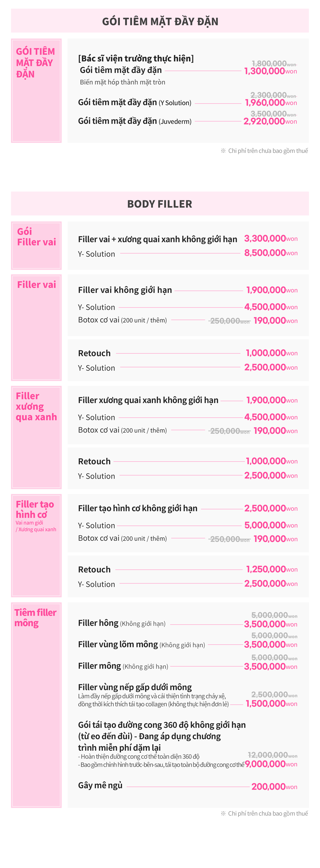Select the Gây mê ngủ option

(x=100, y=785)
